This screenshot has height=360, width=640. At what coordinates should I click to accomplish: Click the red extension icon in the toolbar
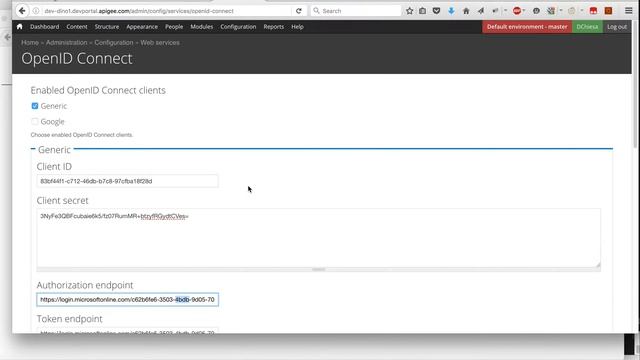(x=593, y=11)
